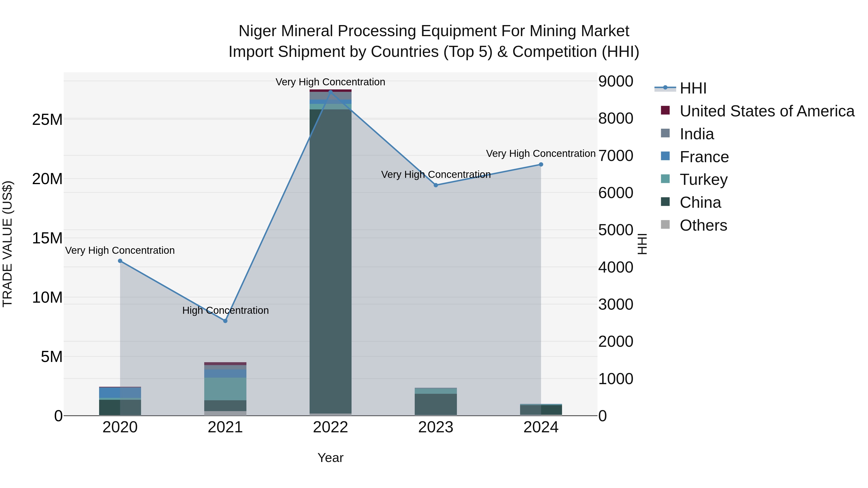Click the 2021 Others bar segment
Image resolution: width=868 pixels, height=488 pixels.
[225, 413]
